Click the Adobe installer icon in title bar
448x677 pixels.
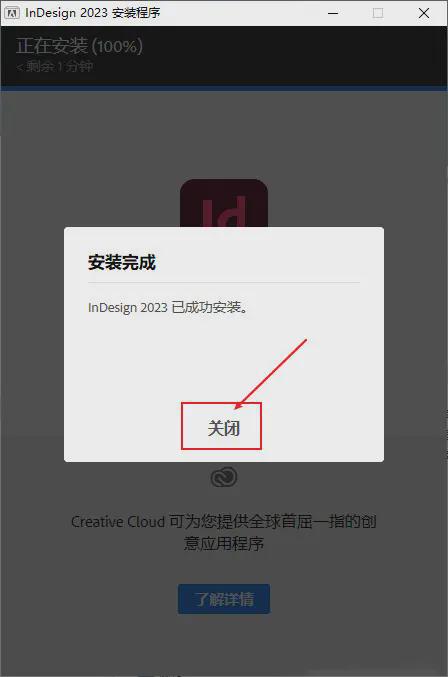coord(12,13)
